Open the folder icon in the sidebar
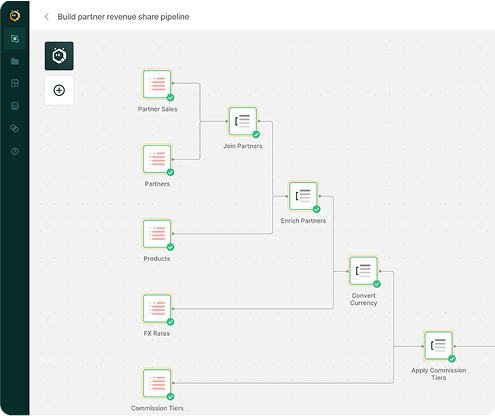The image size is (495, 416). [15, 61]
